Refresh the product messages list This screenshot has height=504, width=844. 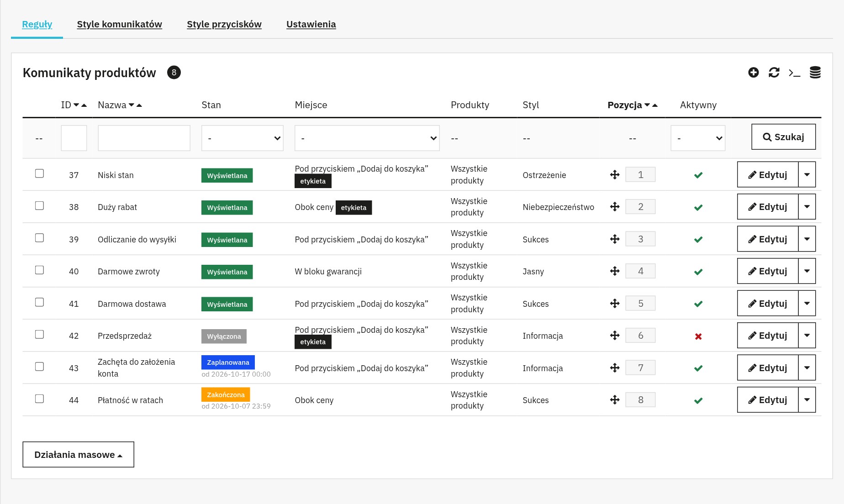click(774, 73)
